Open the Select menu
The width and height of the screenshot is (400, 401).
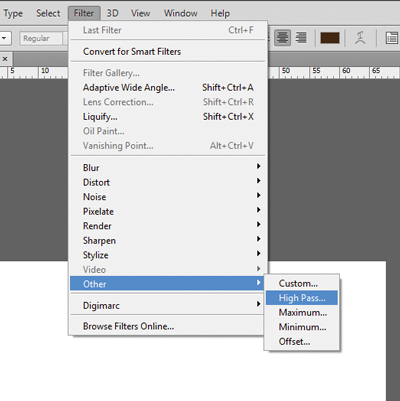point(48,13)
